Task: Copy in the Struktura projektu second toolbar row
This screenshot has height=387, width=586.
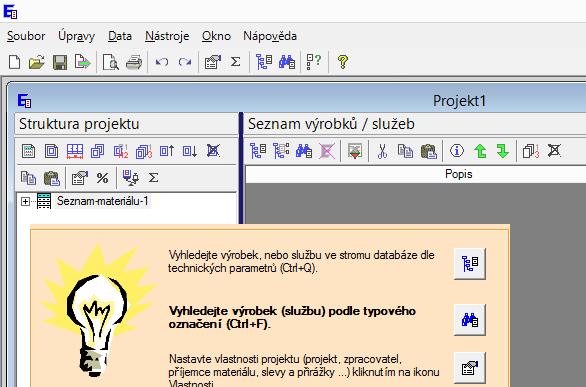Action: click(x=28, y=178)
